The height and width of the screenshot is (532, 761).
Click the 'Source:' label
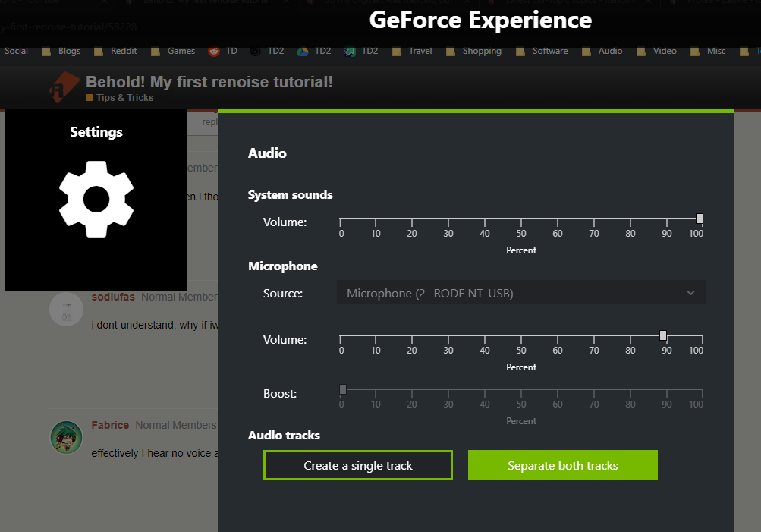point(283,293)
